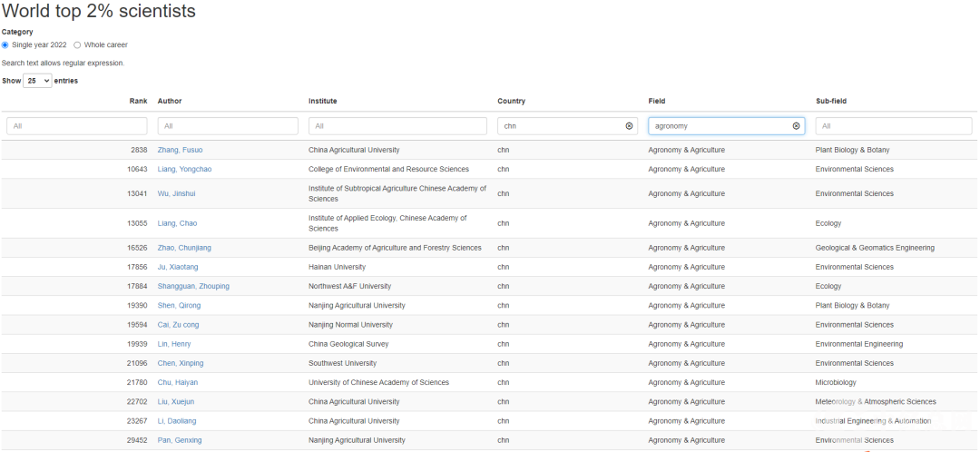Open the Show entries count dropdown

tap(37, 81)
